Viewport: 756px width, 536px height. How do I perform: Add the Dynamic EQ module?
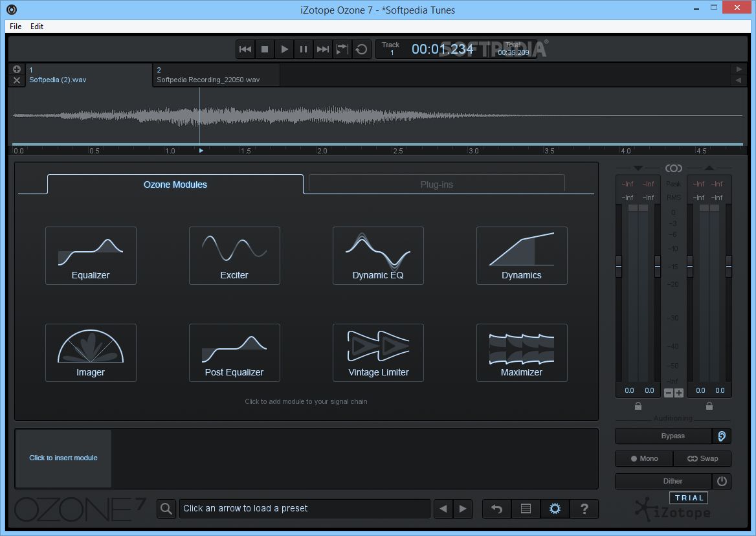point(378,256)
